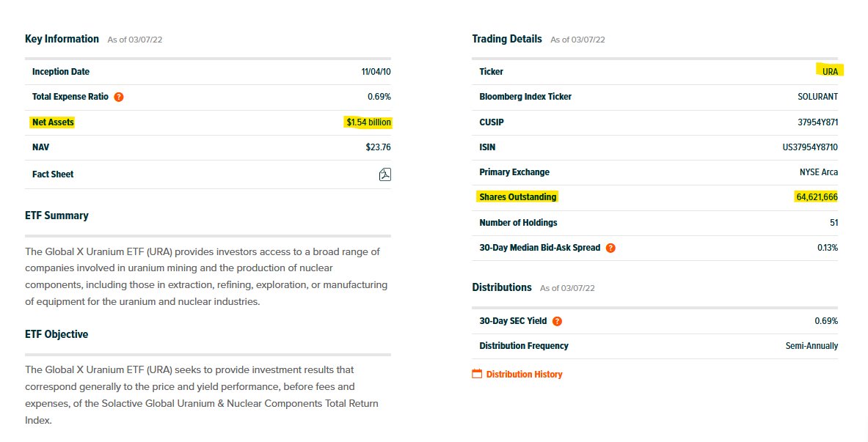Click the Number of Holdings label

point(518,222)
